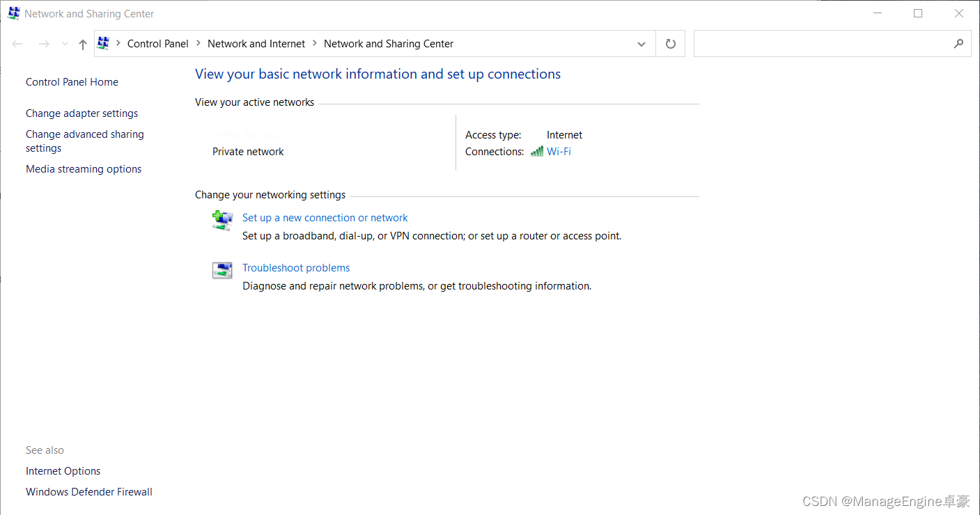Select Network and Sharing Center breadcrumb
This screenshot has height=515, width=980.
(389, 43)
